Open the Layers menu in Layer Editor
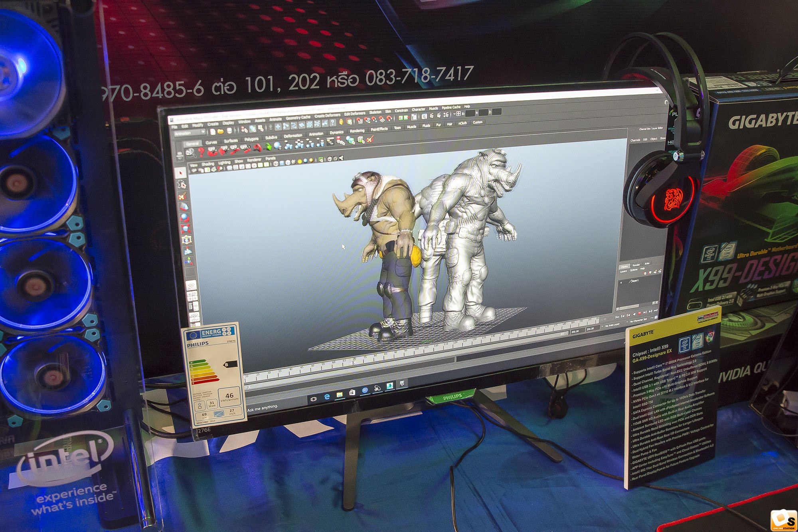This screenshot has height=532, width=798. [623, 271]
